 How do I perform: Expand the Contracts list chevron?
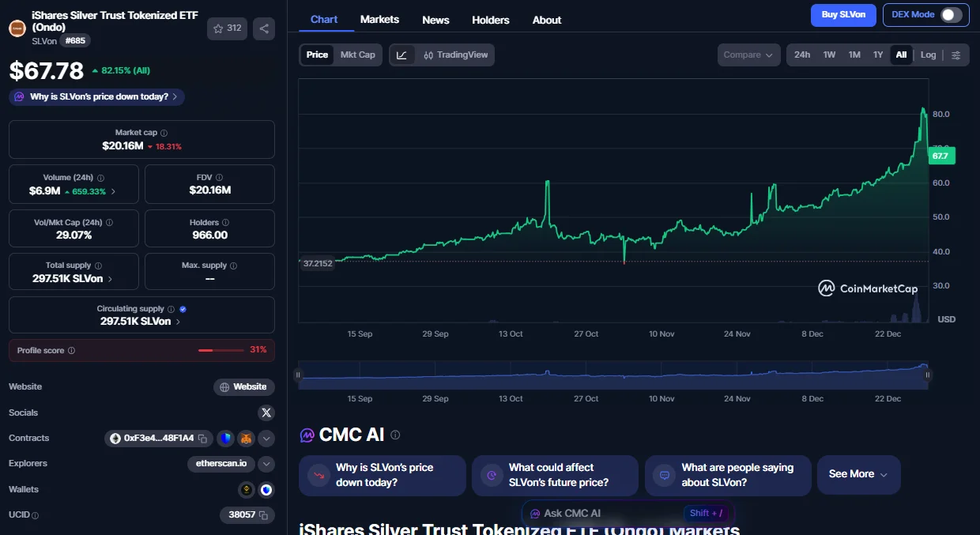pos(266,439)
